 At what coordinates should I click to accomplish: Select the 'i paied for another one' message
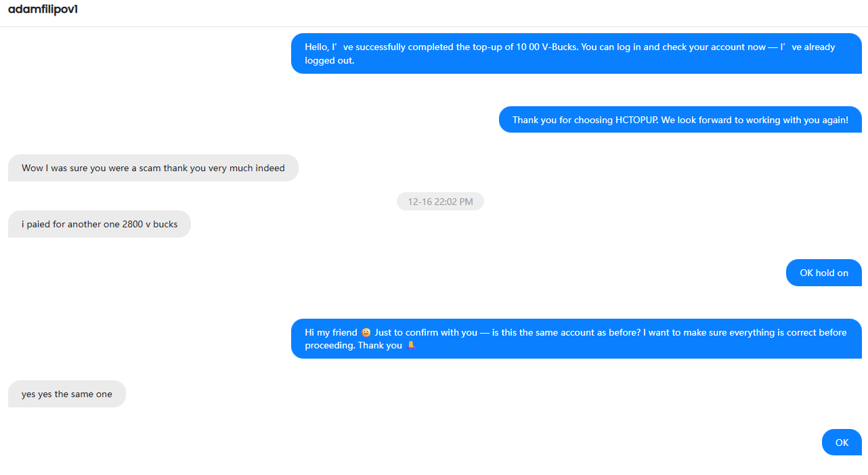pos(100,224)
